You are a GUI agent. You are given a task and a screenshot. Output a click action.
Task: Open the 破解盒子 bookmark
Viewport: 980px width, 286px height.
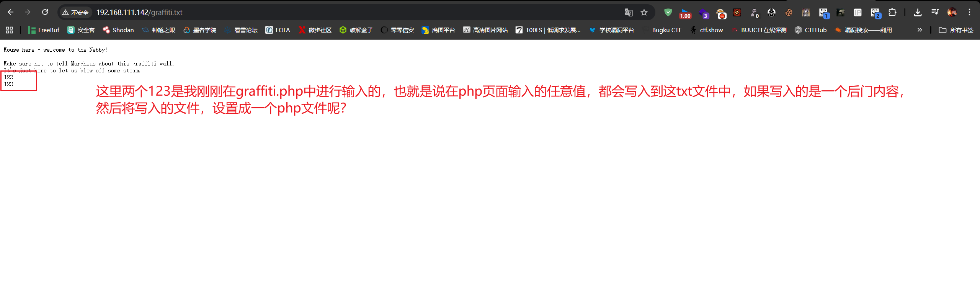tap(356, 30)
